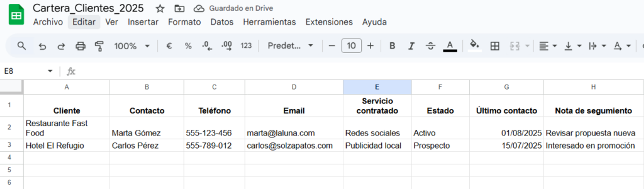Expand the merge cells options arrow
The height and width of the screenshot is (189, 644).
[527, 46]
